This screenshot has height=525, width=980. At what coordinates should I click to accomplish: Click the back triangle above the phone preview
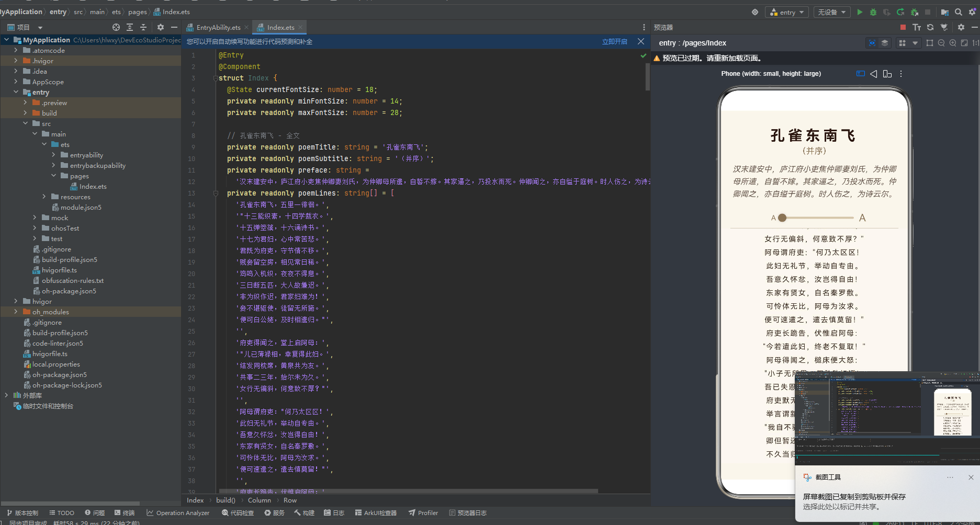click(x=874, y=74)
